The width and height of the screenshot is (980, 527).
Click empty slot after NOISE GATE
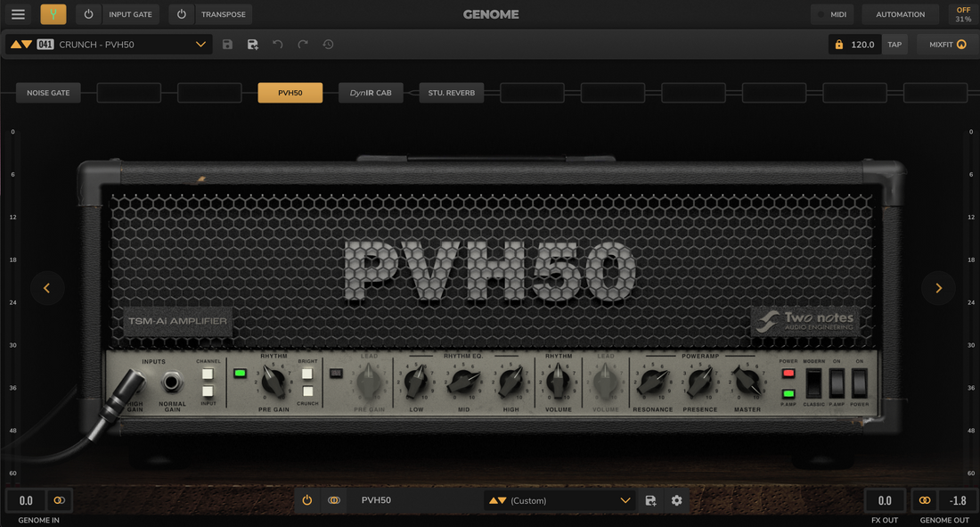pyautogui.click(x=129, y=93)
